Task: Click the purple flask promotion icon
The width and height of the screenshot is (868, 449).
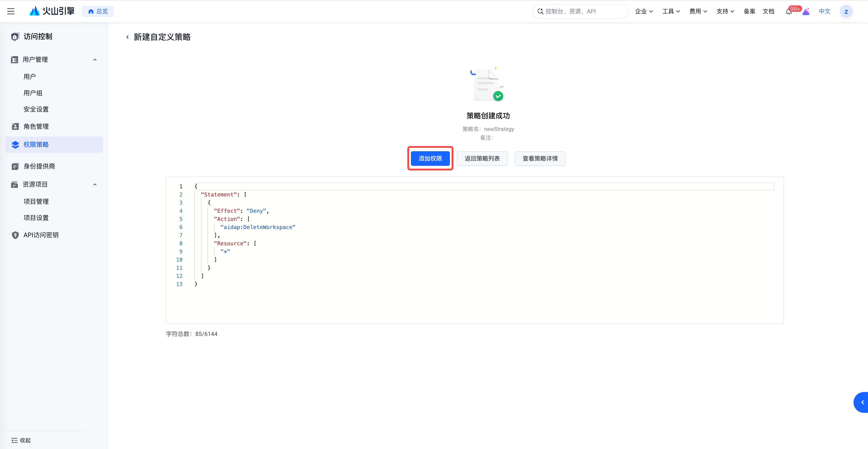Action: pos(806,12)
